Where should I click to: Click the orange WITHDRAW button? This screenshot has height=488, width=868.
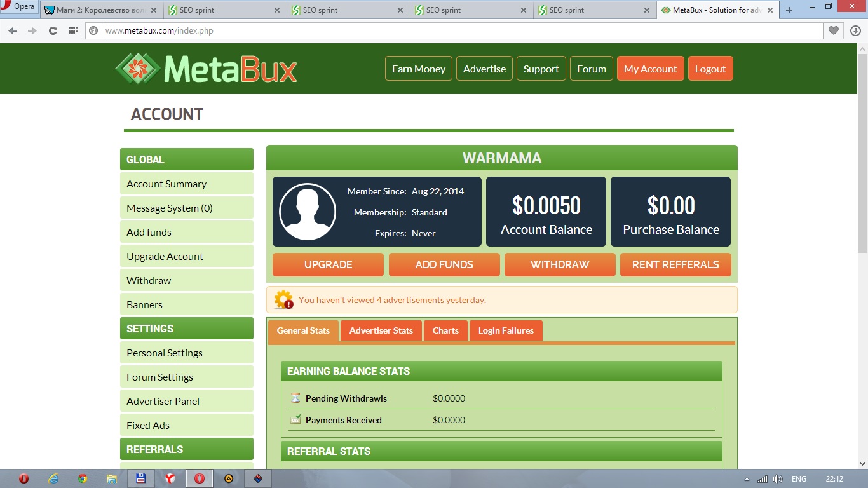click(x=560, y=264)
